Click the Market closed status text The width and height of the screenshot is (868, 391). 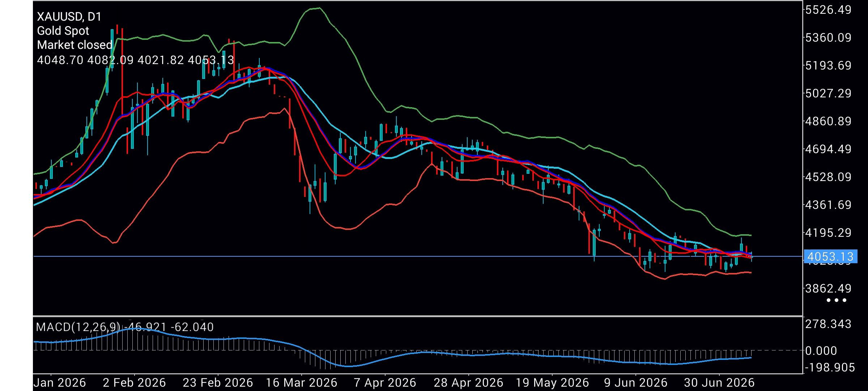tap(75, 45)
